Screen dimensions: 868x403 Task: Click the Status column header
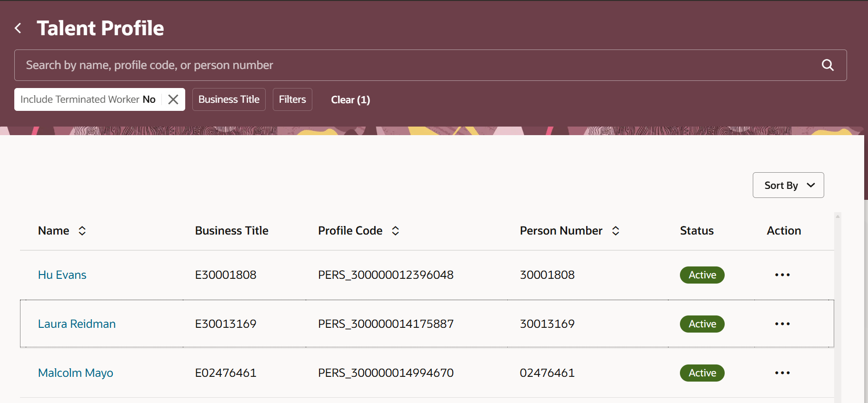(x=697, y=231)
